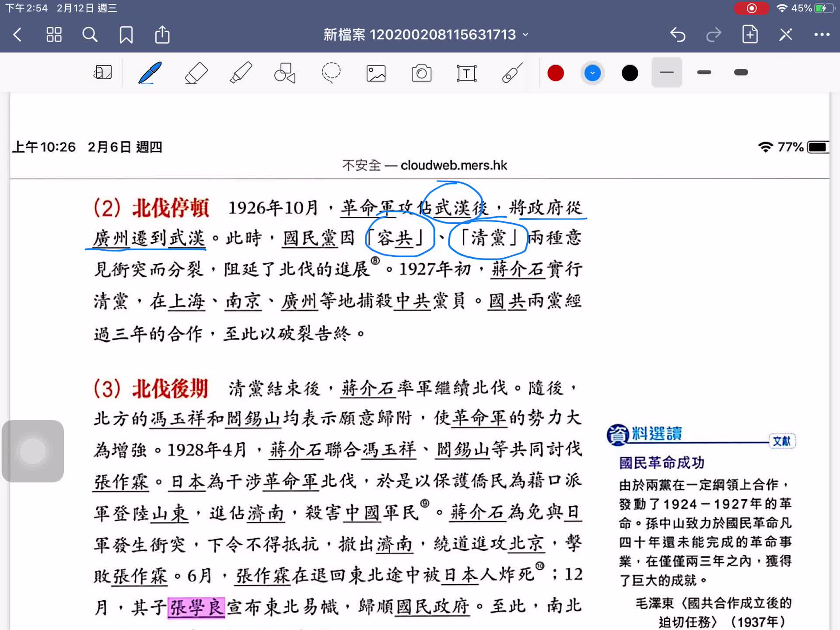Select the Highlighter tool

pos(241,73)
